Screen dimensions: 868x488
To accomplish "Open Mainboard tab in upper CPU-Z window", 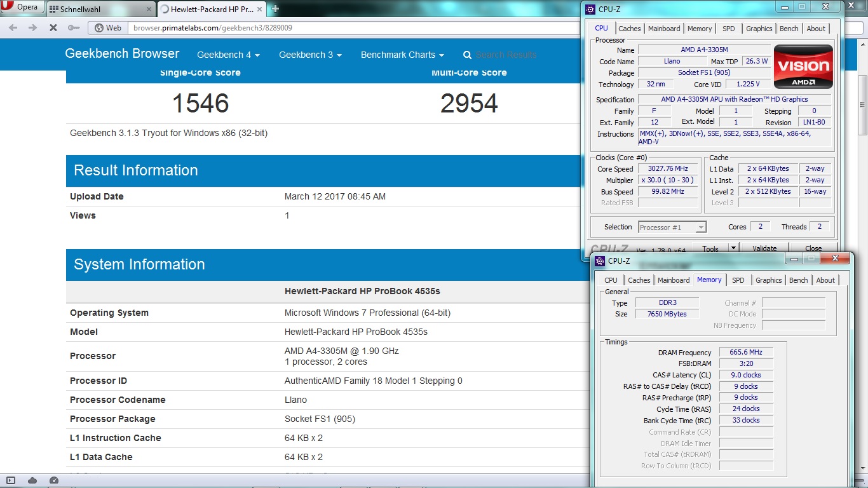I will coord(664,29).
